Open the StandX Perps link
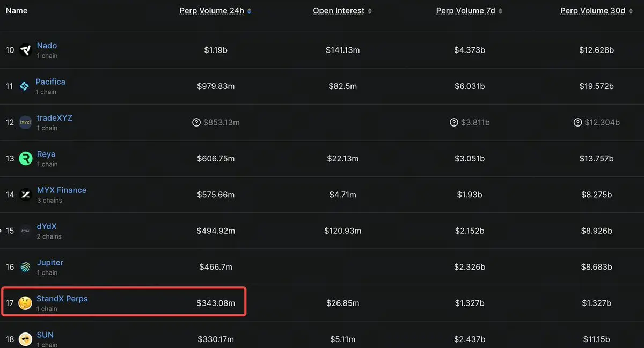This screenshot has height=348, width=644. tap(62, 299)
